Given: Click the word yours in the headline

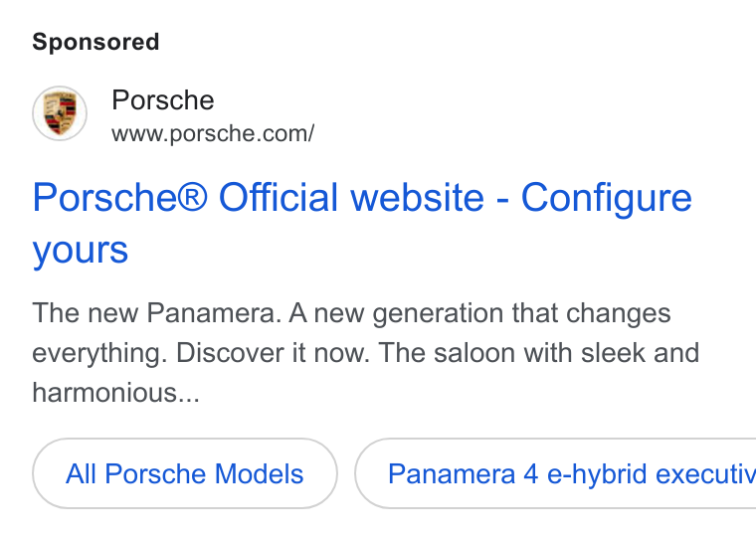Looking at the screenshot, I should click(80, 251).
